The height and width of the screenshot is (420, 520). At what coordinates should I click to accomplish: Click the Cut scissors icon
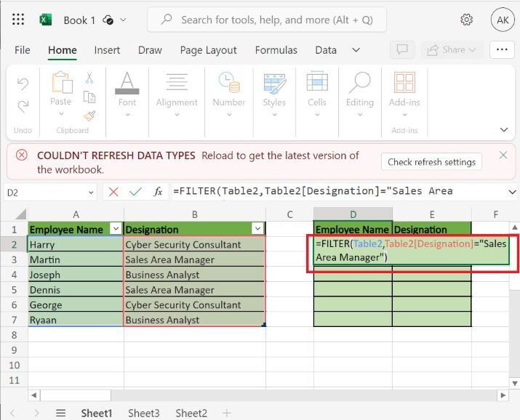(x=89, y=78)
